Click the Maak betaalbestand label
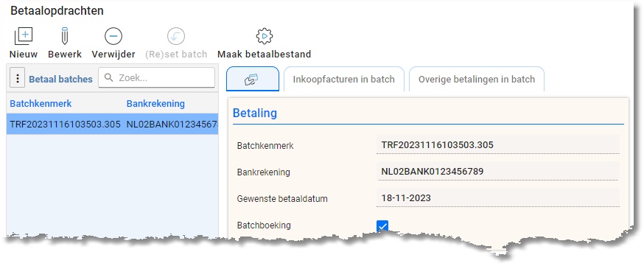The height and width of the screenshot is (266, 644). point(264,55)
